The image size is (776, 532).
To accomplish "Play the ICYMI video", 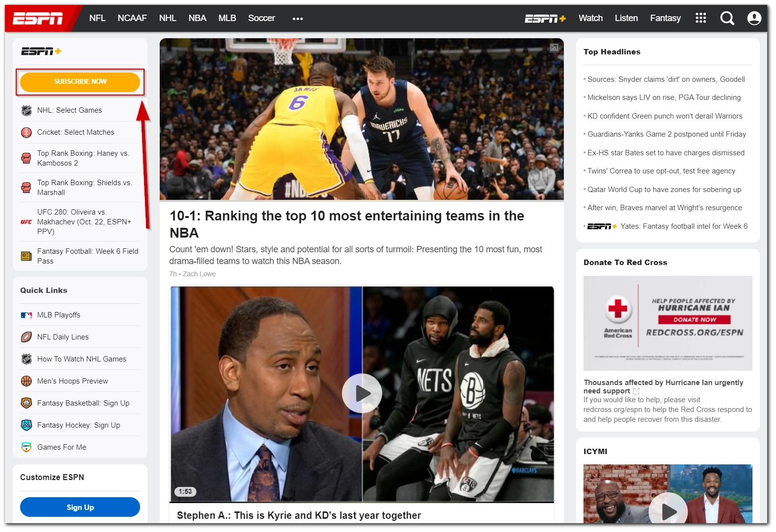I will 668,511.
